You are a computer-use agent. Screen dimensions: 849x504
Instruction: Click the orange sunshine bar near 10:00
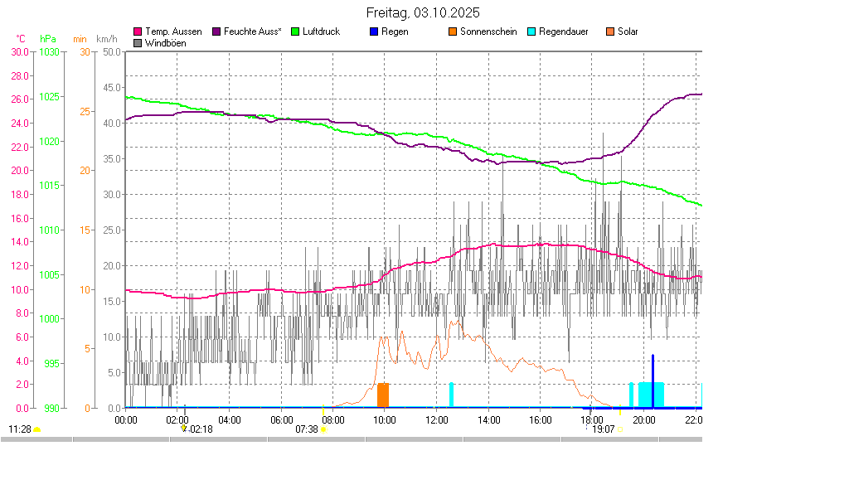click(383, 395)
